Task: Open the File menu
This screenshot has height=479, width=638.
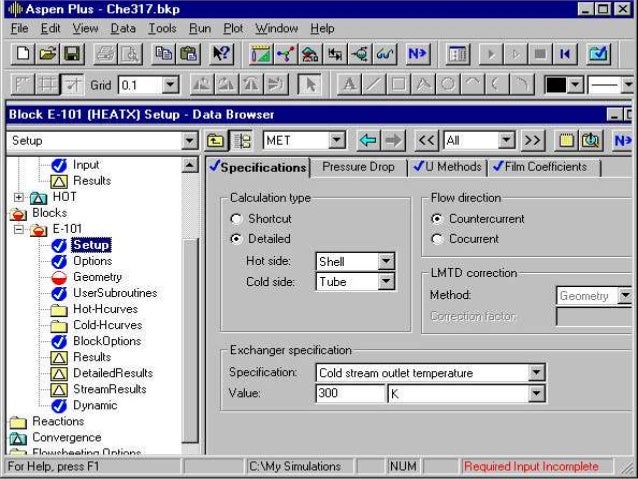Action: coord(20,28)
